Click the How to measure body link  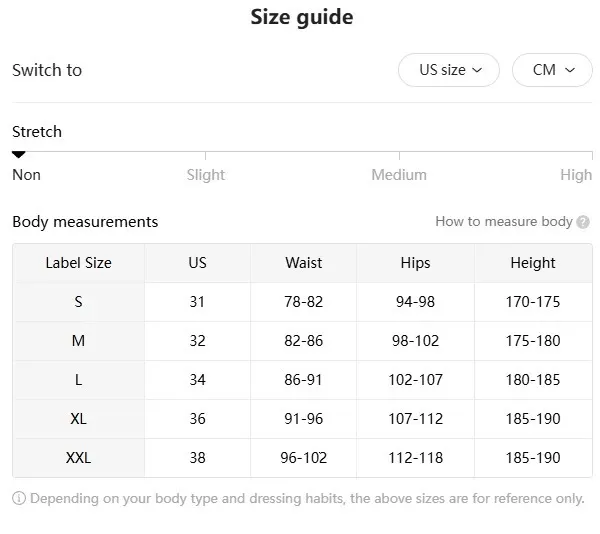[x=503, y=222]
